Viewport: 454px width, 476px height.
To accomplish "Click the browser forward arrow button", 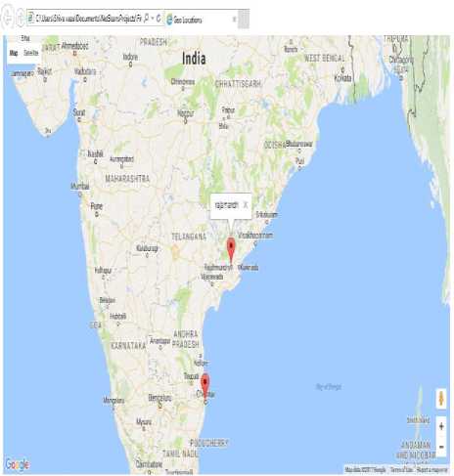I will pyautogui.click(x=21, y=19).
